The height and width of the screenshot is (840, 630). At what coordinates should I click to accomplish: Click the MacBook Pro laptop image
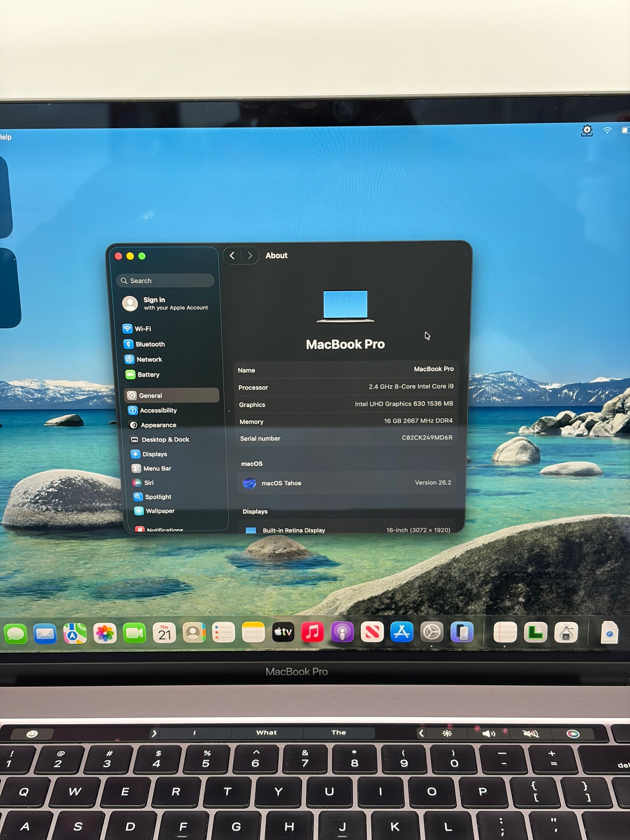[x=345, y=306]
